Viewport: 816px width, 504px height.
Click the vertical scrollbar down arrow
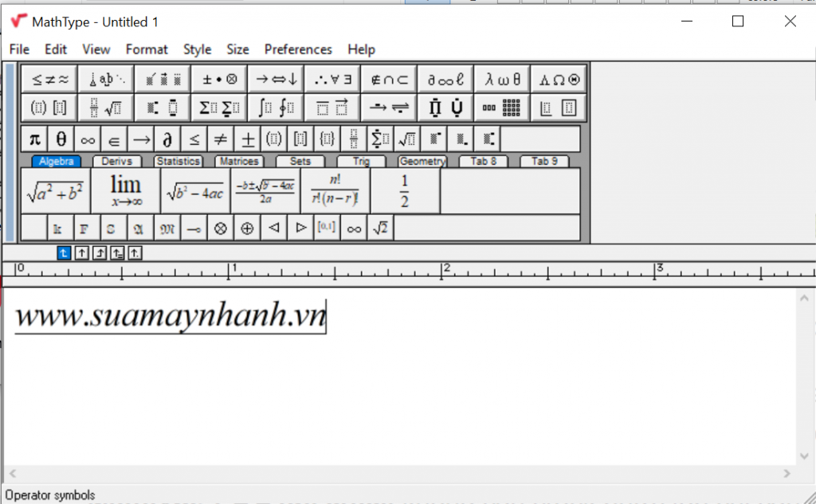coord(804,456)
